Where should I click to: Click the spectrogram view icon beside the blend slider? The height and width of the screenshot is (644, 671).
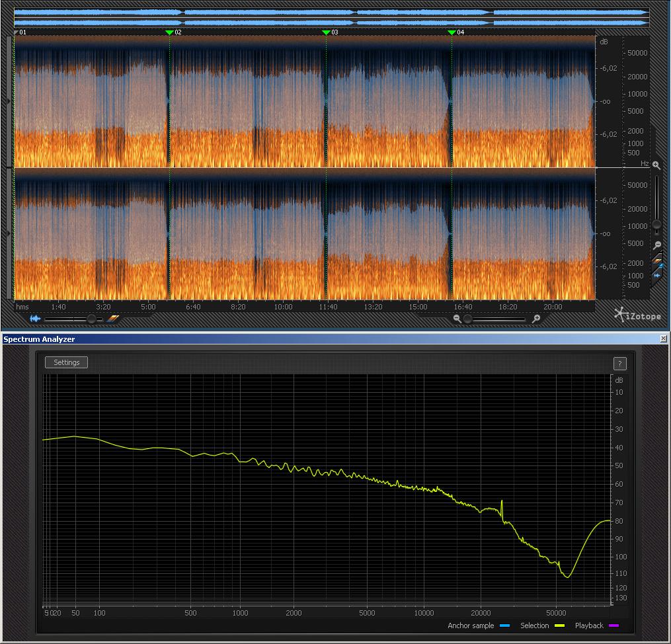[112, 318]
